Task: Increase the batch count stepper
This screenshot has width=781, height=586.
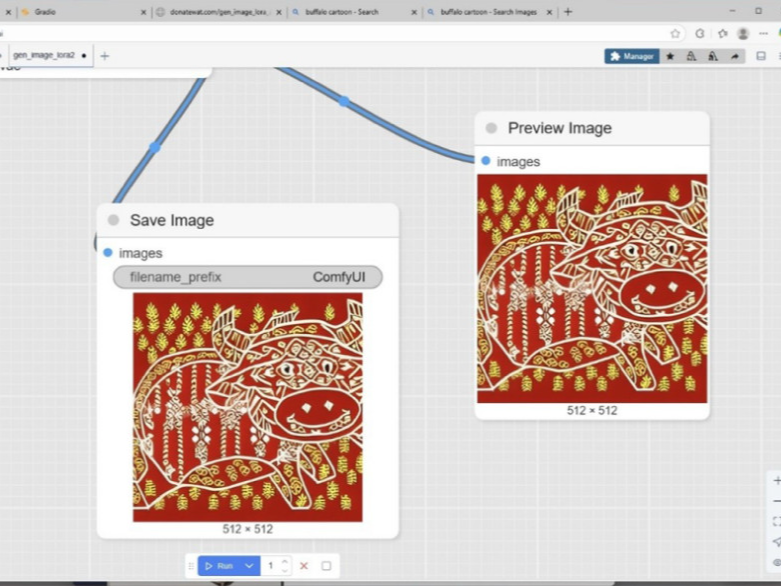Action: pos(285,562)
